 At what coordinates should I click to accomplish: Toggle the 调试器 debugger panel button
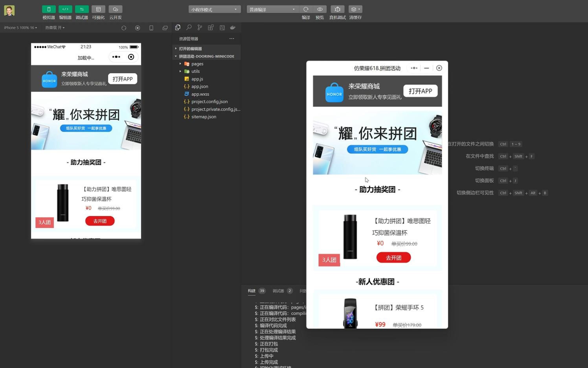[82, 9]
